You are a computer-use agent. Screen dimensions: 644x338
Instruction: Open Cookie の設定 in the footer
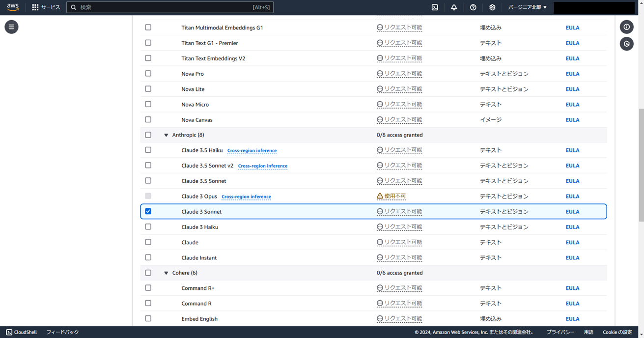[617, 332]
